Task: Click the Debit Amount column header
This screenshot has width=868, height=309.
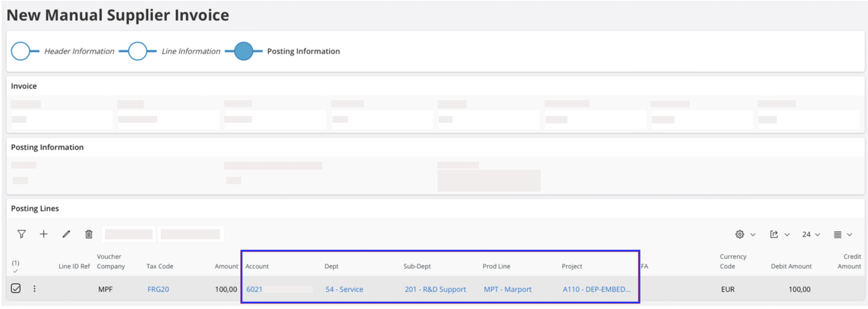Action: (791, 266)
